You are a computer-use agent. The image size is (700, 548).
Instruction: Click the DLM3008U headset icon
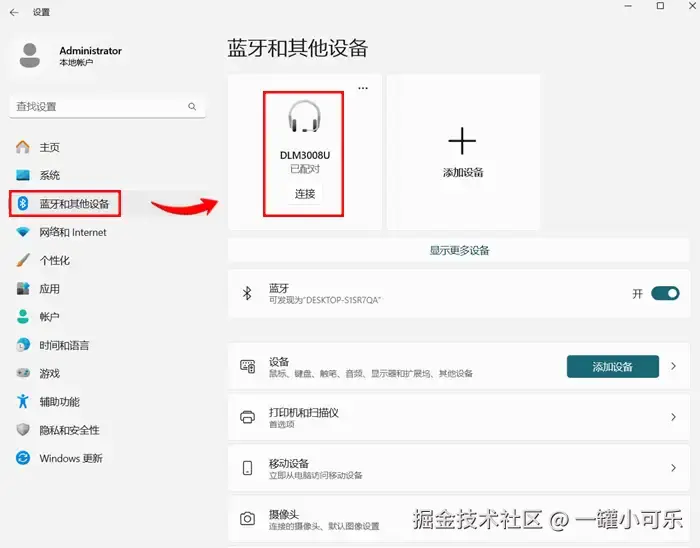click(304, 116)
